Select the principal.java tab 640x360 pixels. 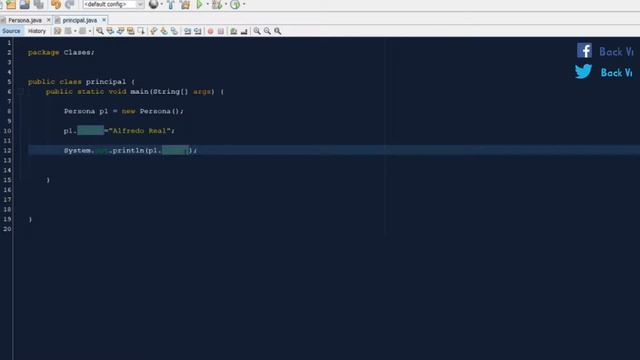click(80, 20)
